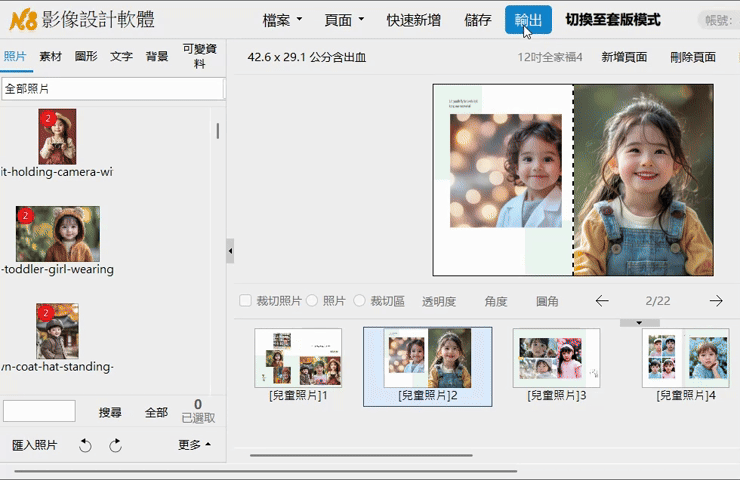740x480 pixels.
Task: Switch to the 背景 tab
Action: [x=157, y=57]
